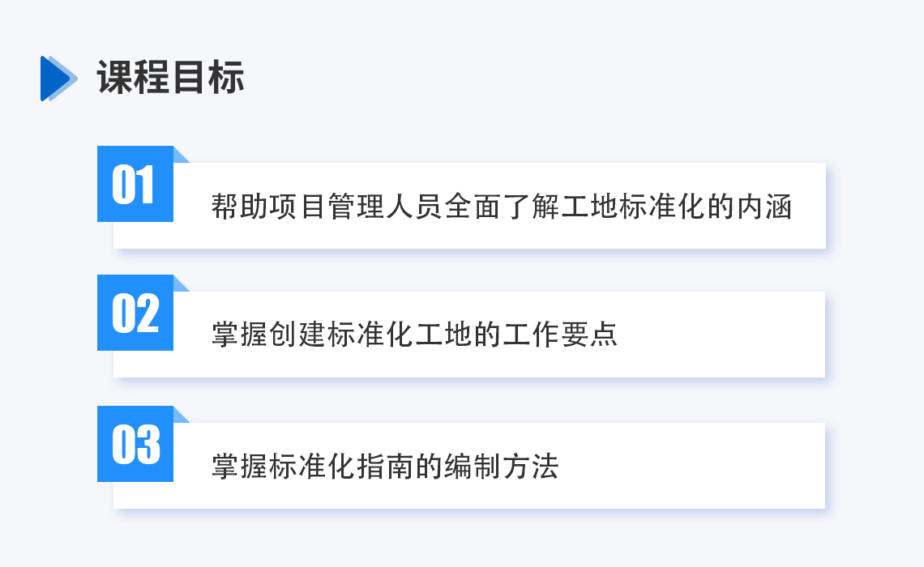924x567 pixels.
Task: Click the word "帮助" in the first objective
Action: click(238, 207)
